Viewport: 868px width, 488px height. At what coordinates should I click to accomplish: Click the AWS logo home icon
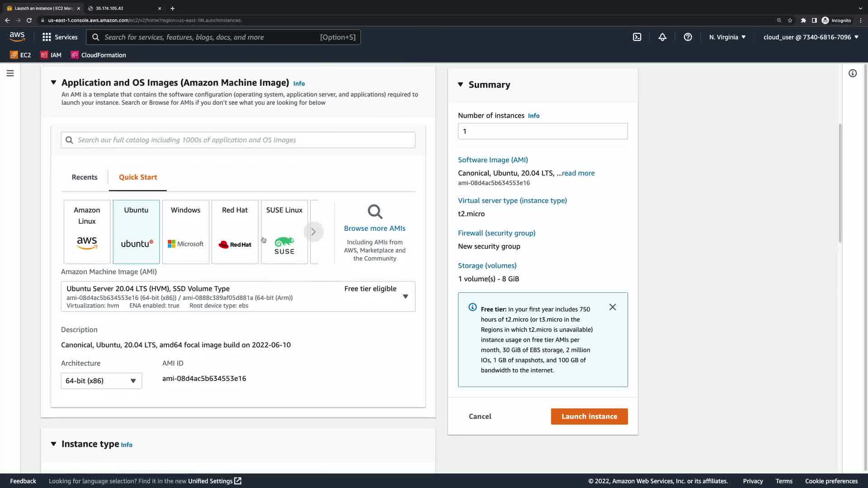[17, 37]
